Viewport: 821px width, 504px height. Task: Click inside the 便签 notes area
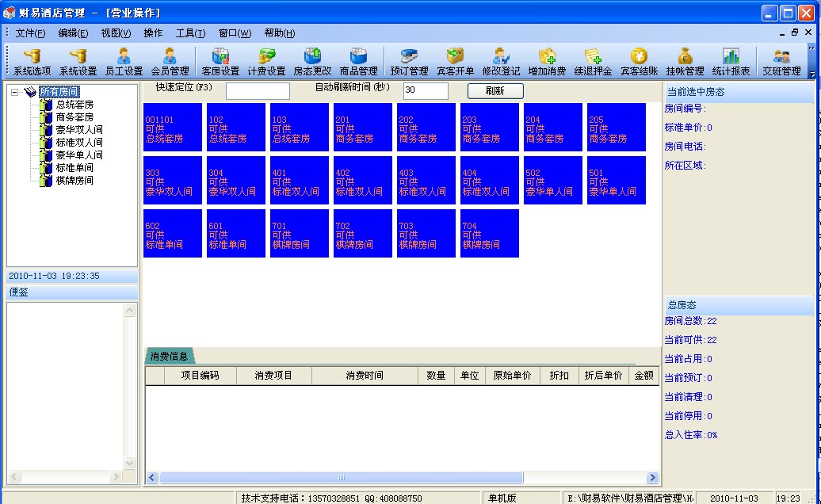65,386
